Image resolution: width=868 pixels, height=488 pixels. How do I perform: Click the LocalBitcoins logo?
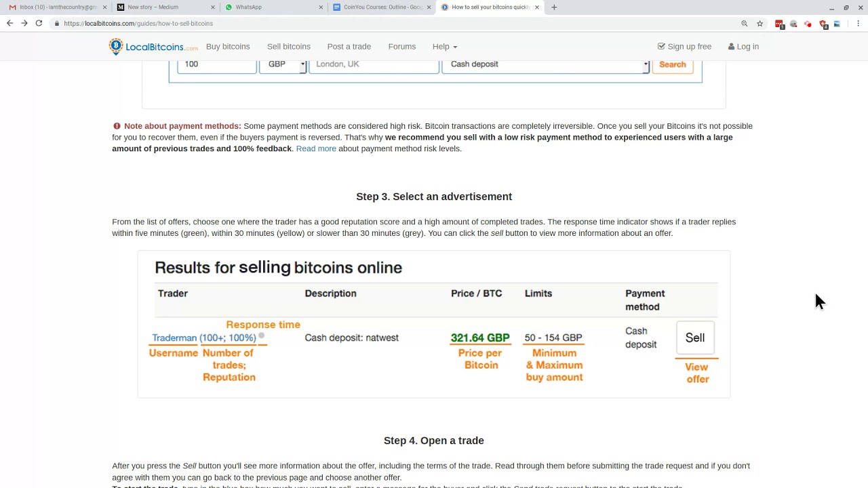click(153, 47)
